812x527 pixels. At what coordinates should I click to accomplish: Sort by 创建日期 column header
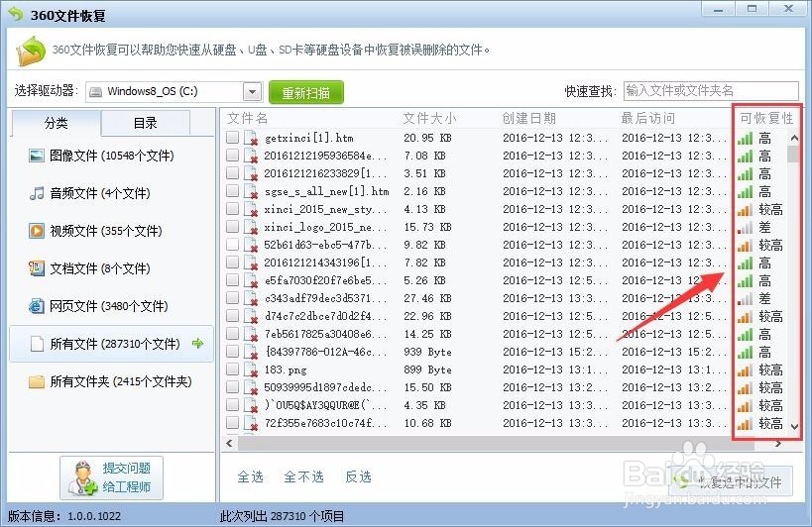[x=528, y=119]
